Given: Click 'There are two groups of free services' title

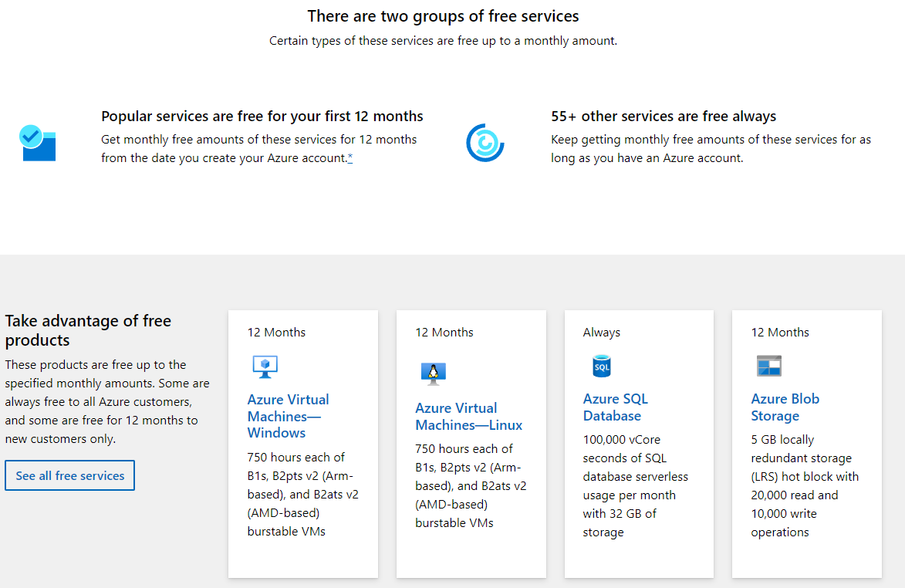Looking at the screenshot, I should pyautogui.click(x=443, y=16).
